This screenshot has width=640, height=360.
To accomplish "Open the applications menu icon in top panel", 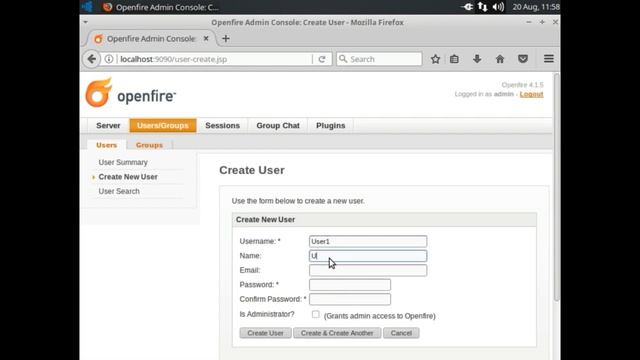I will point(87,7).
